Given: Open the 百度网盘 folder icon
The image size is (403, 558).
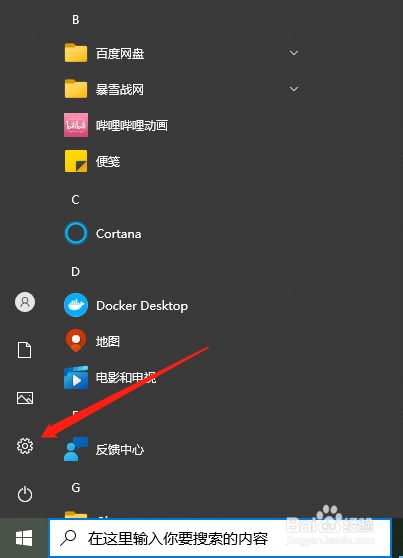Looking at the screenshot, I should [x=76, y=53].
